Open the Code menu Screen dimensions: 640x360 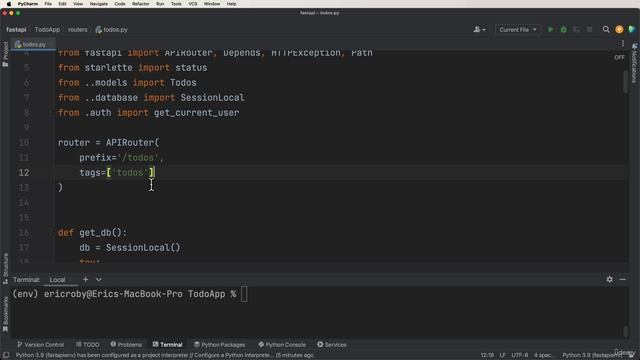(x=120, y=4)
